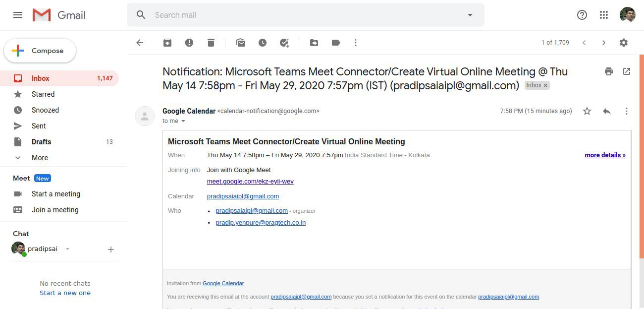Open the Drafts folder
This screenshot has width=644, height=309.
tap(59, 142)
